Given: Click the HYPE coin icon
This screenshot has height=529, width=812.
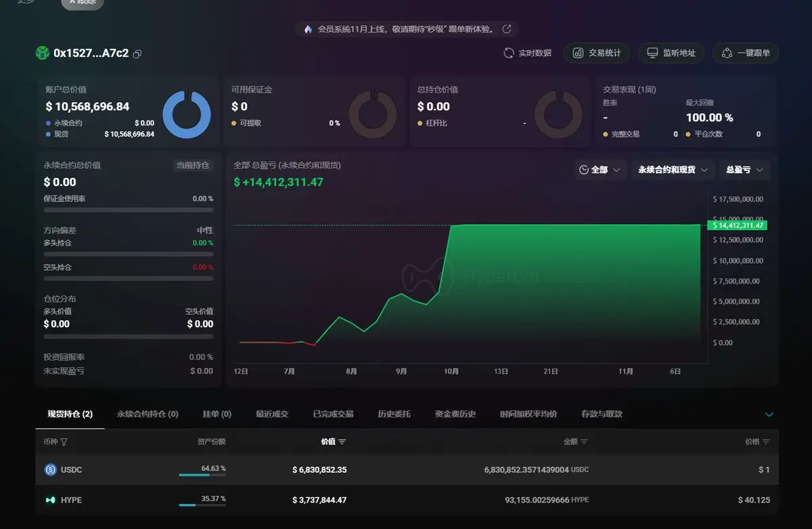Looking at the screenshot, I should coord(50,500).
